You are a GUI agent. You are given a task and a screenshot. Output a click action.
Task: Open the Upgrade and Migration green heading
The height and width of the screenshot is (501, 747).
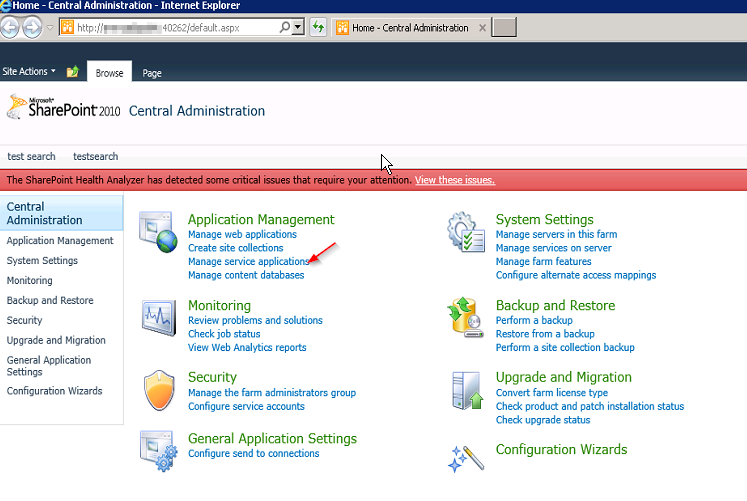coord(564,377)
